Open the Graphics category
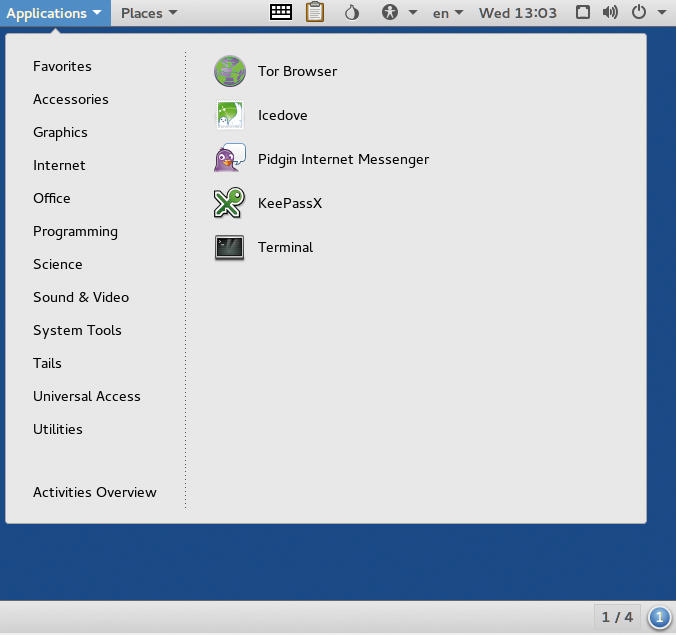The image size is (676, 635). (60, 132)
